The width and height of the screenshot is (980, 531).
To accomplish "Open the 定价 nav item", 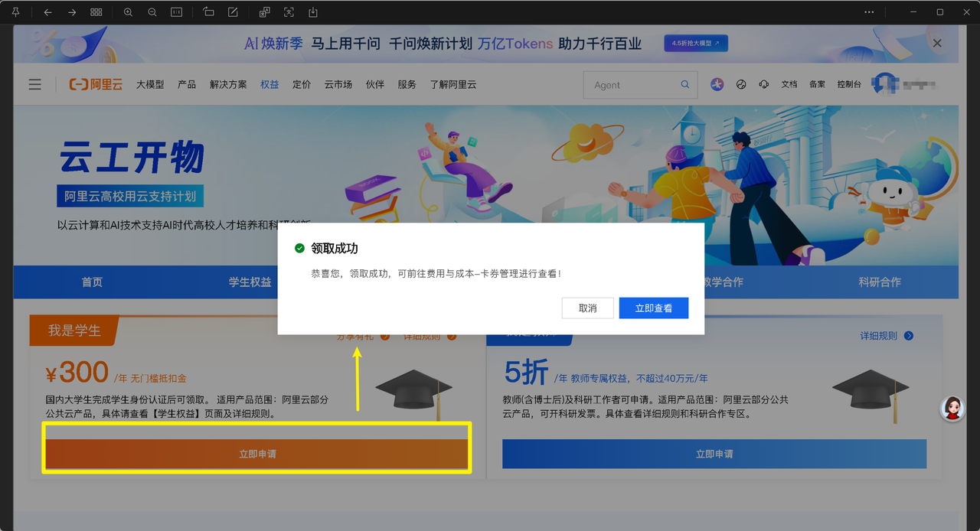I will [302, 84].
